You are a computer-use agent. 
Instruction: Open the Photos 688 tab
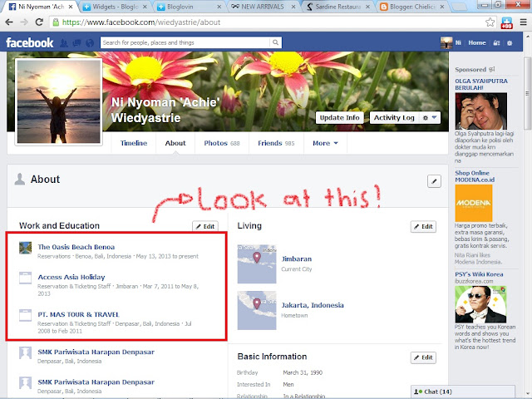pyautogui.click(x=222, y=143)
